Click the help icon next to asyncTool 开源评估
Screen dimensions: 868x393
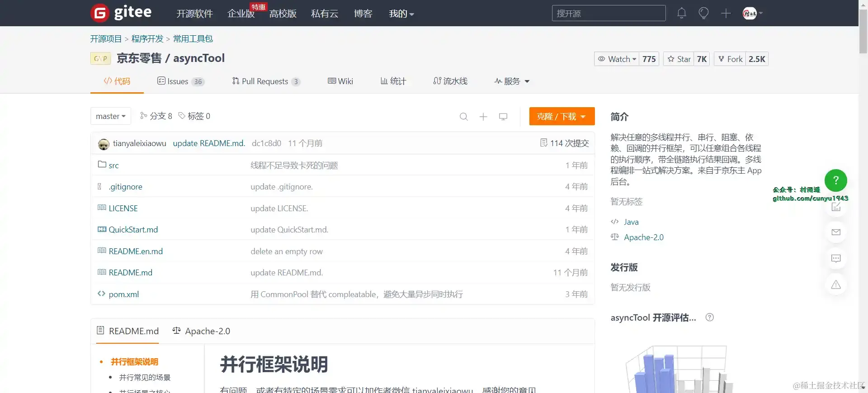click(710, 317)
